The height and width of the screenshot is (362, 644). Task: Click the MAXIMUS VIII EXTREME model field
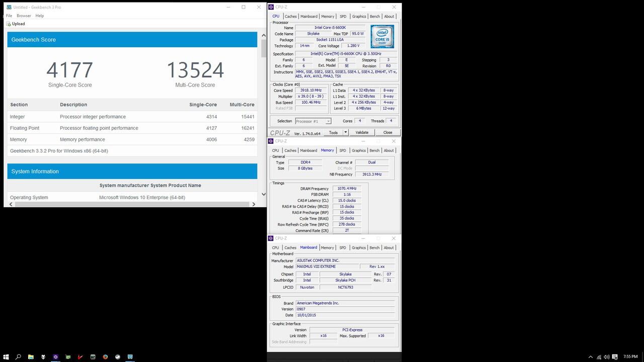tap(327, 266)
